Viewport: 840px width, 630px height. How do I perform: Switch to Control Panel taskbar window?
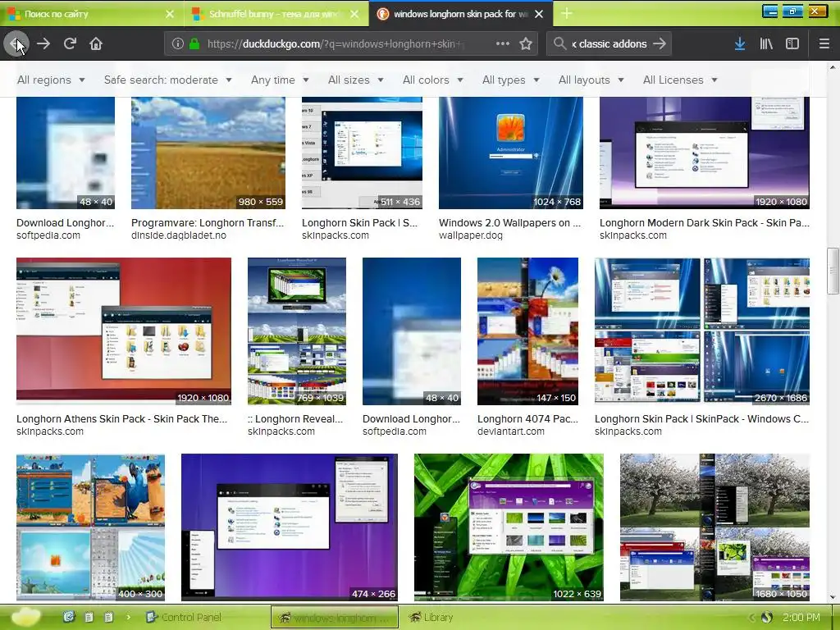(185, 617)
